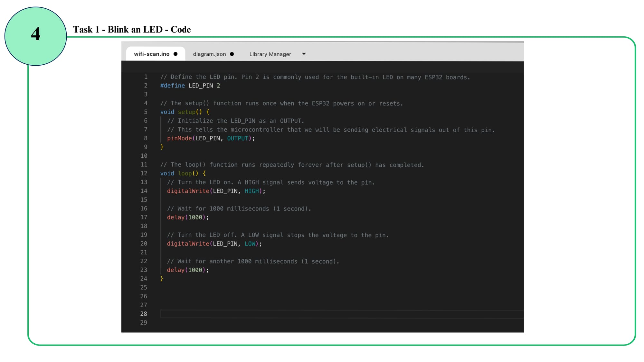The image size is (644, 362).
Task: Click the slide title Task 1 heading
Action: click(x=132, y=30)
